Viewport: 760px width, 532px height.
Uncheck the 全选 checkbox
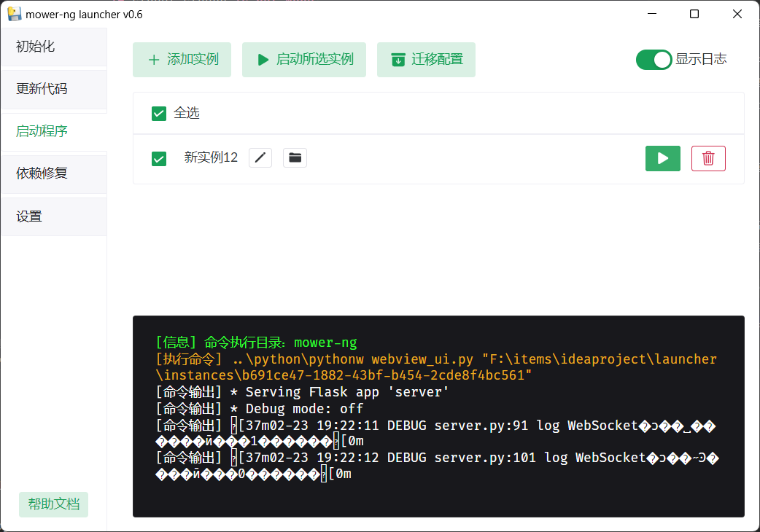click(x=159, y=114)
